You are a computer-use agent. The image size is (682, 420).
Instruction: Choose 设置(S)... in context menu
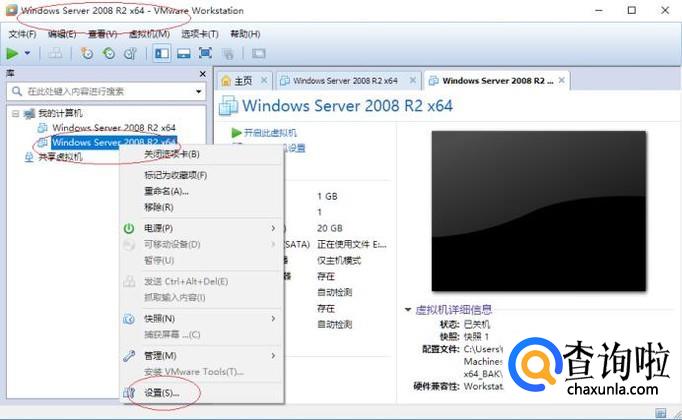(x=202, y=393)
